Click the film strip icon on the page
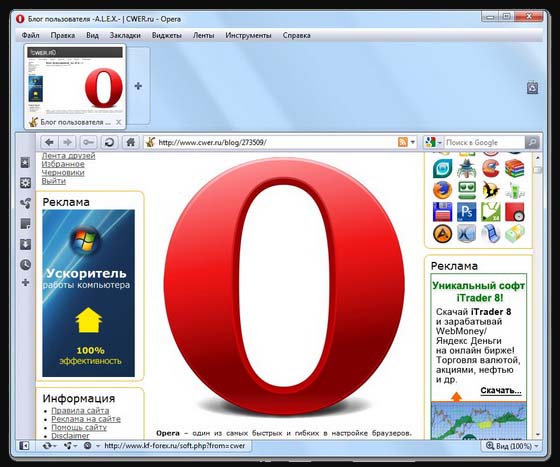560x467 pixels. coord(491,234)
